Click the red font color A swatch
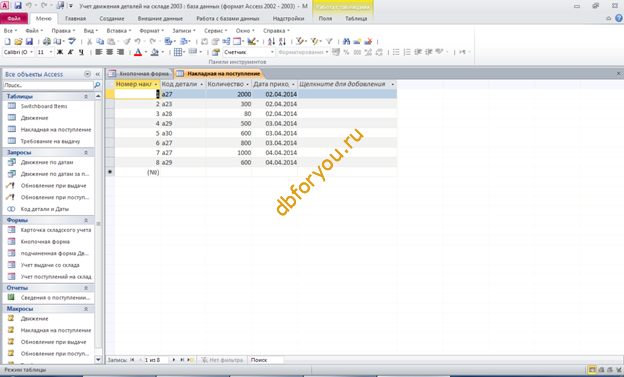This screenshot has height=377, width=624. pyautogui.click(x=138, y=52)
